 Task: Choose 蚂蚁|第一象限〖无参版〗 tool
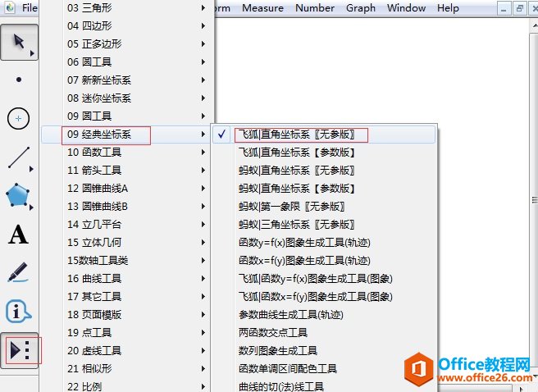click(x=324, y=207)
